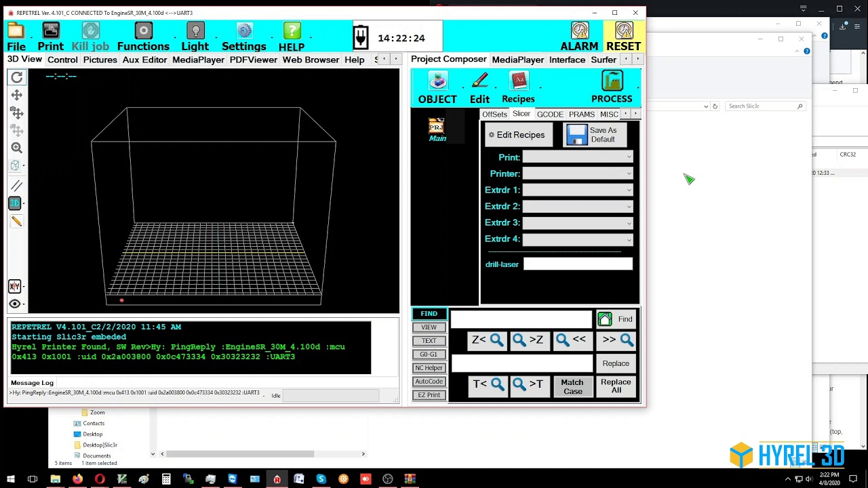Select the PRAMS sub-tab
Viewport: 868px width, 488px height.
582,115
